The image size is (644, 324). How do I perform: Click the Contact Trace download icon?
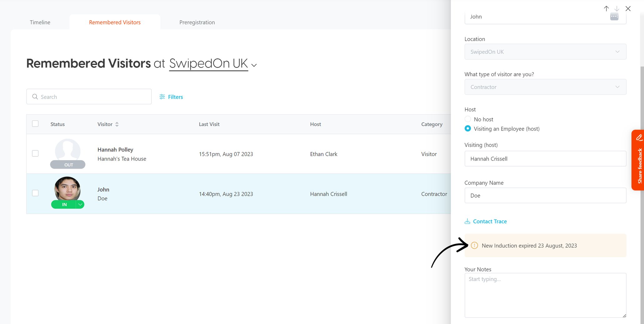467,221
